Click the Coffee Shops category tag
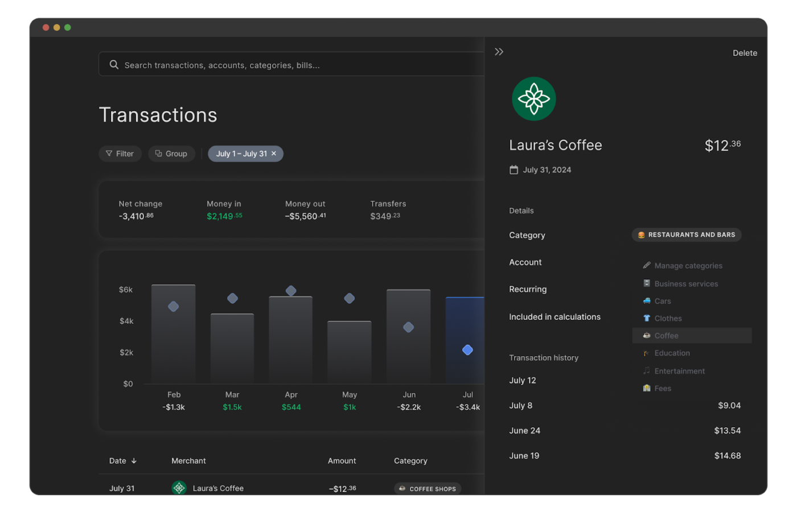 pyautogui.click(x=428, y=489)
